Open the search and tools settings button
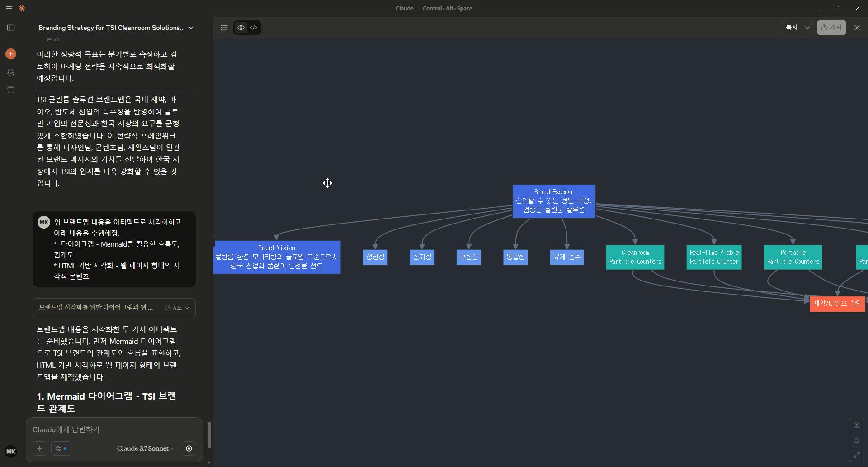The width and height of the screenshot is (868, 467). click(x=61, y=448)
